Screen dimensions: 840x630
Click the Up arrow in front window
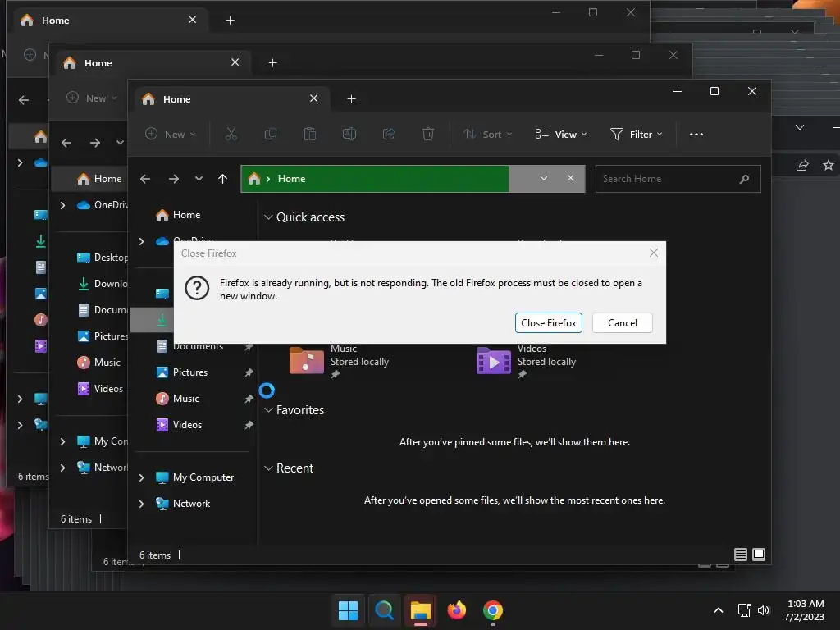point(223,179)
